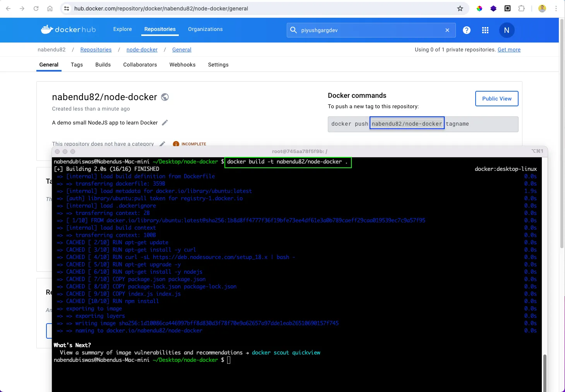Open Organizations in Docker Hub navigation

tap(205, 29)
